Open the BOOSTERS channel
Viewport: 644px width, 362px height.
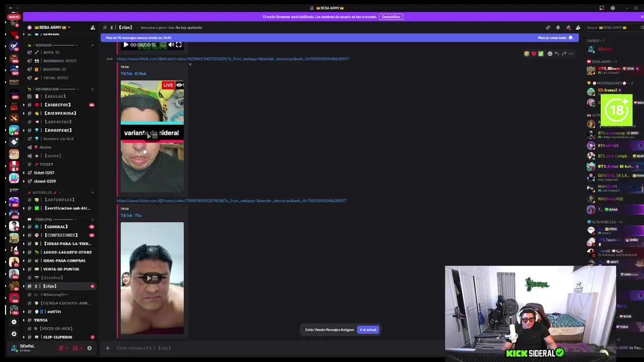(x=59, y=130)
